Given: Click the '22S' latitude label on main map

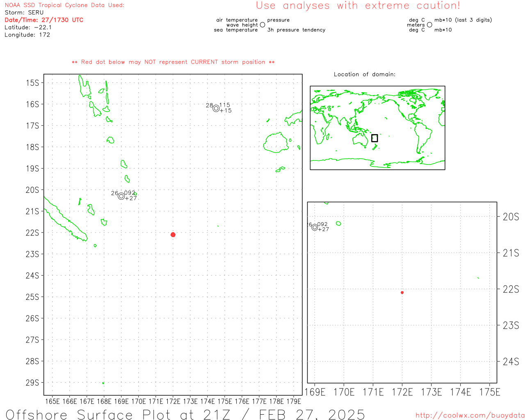Looking at the screenshot, I should pyautogui.click(x=32, y=233).
